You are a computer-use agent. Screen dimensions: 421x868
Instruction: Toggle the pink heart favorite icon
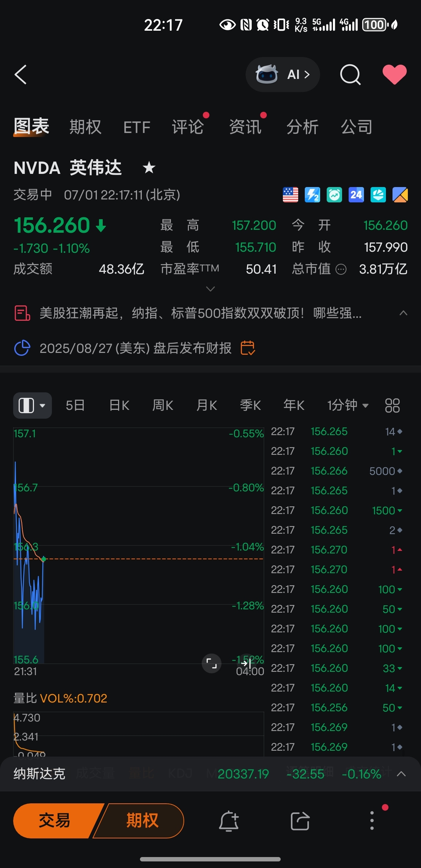pos(394,75)
